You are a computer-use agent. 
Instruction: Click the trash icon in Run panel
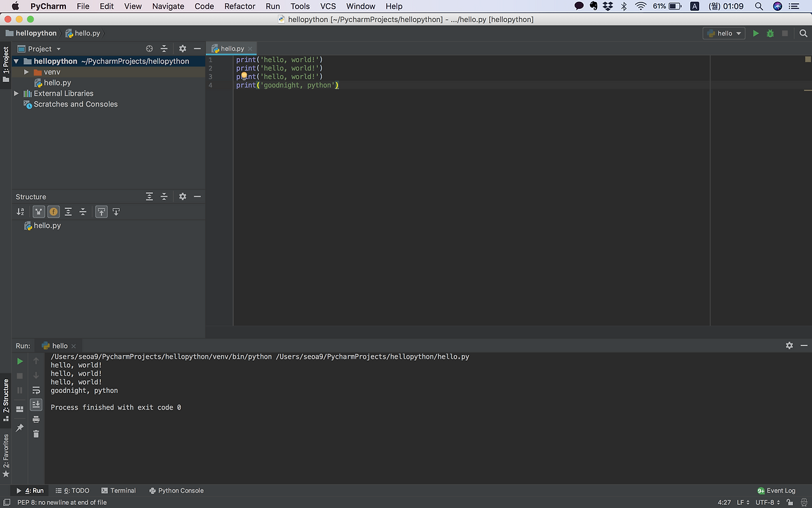(36, 434)
